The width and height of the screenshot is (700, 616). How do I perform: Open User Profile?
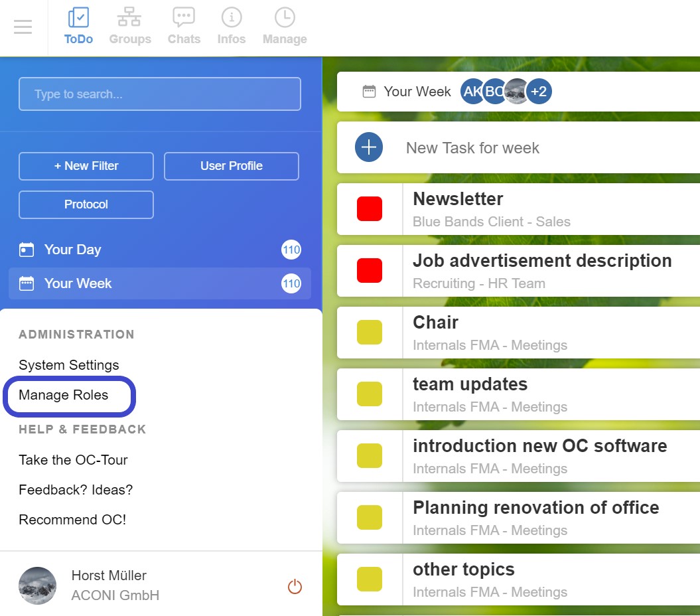coord(232,166)
